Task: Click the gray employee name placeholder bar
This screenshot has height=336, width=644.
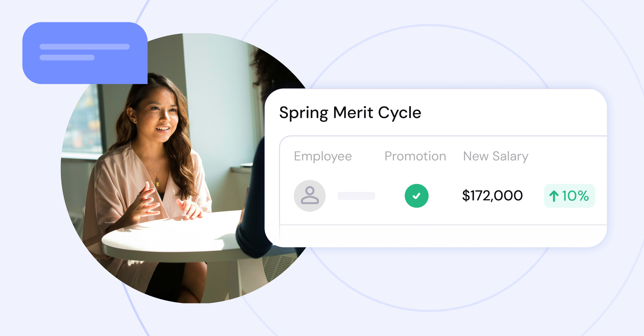Action: click(x=356, y=196)
